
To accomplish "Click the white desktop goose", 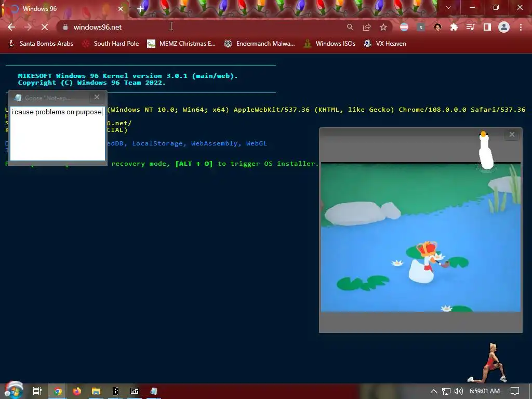I will coord(486,151).
